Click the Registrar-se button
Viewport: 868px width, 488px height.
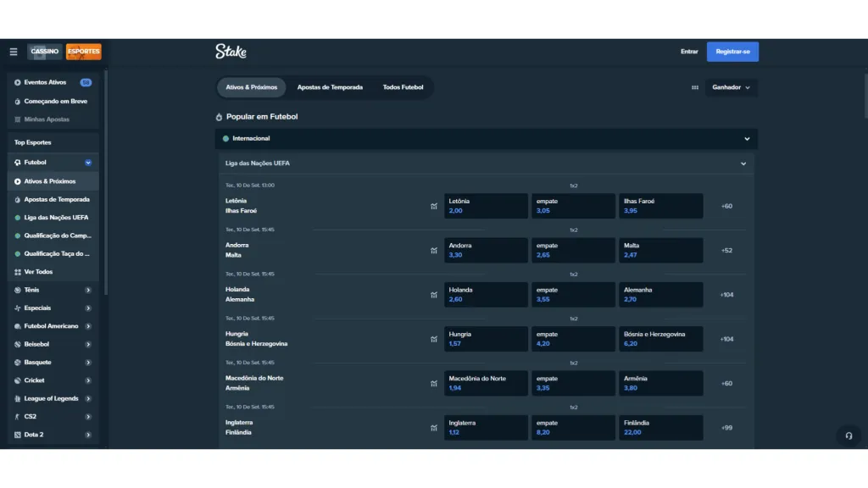[x=732, y=52]
